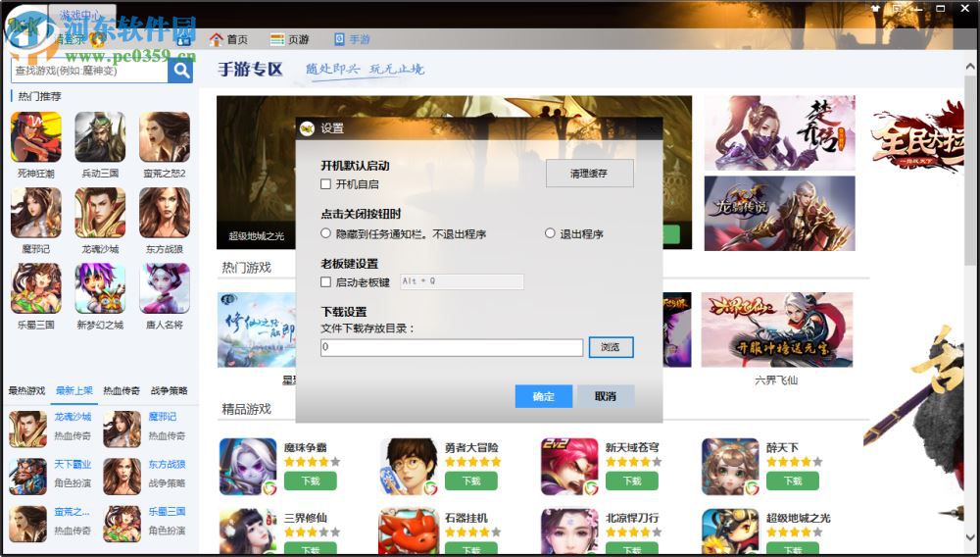Click the 页游 list icon
This screenshot has height=557, width=980.
coord(277,39)
